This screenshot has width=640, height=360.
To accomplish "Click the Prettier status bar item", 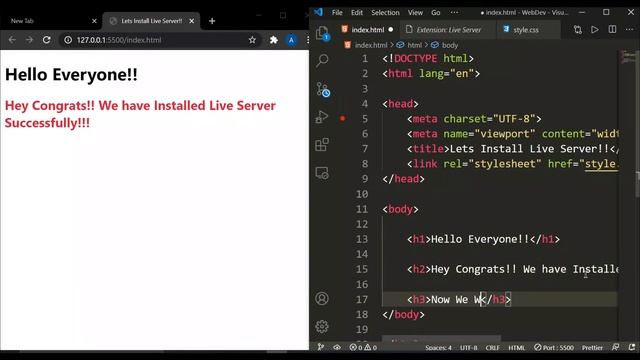I will pyautogui.click(x=592, y=348).
